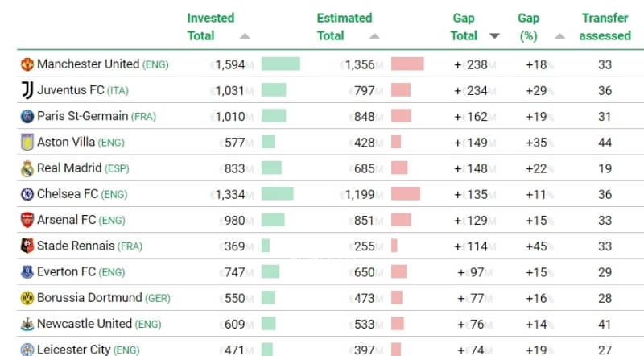The width and height of the screenshot is (644, 356).
Task: Click the Aston Villa badge icon
Action: pos(27,142)
